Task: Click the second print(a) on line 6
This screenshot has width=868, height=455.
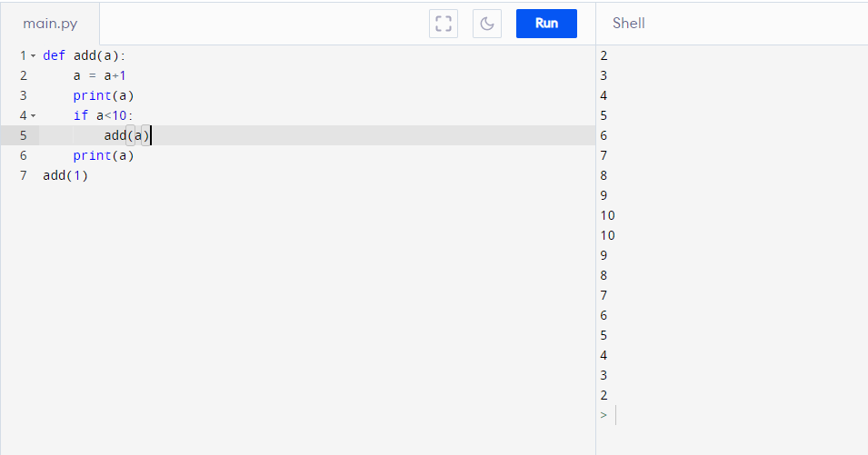Action: [104, 155]
